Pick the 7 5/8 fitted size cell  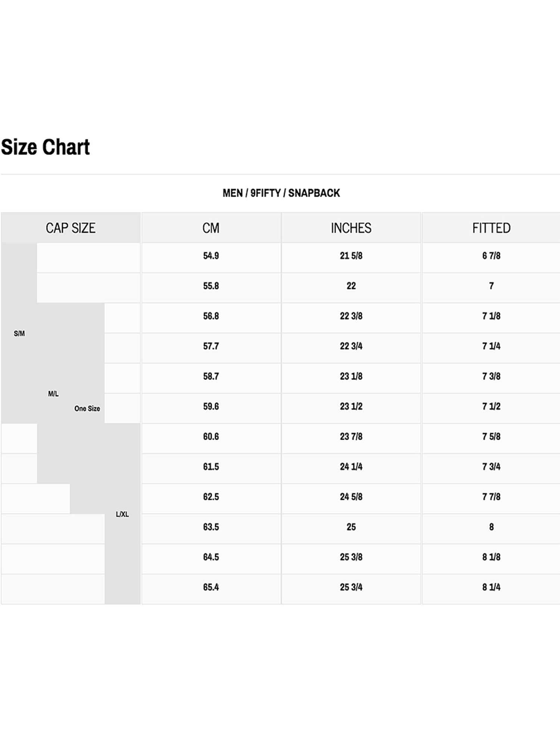click(x=491, y=437)
